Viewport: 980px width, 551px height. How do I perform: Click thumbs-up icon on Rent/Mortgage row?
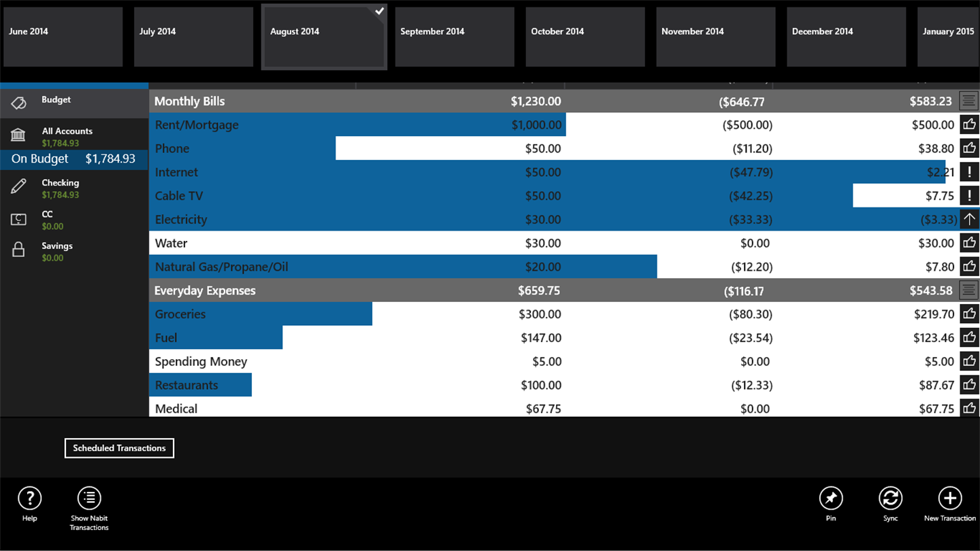(969, 124)
